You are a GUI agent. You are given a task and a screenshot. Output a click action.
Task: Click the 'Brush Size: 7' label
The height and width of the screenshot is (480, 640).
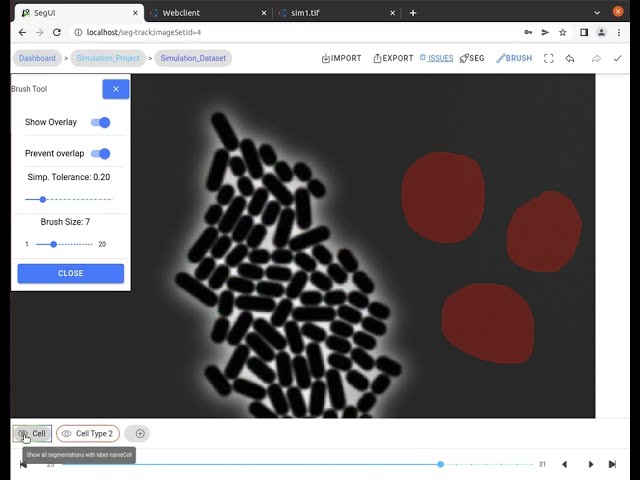[x=65, y=222]
